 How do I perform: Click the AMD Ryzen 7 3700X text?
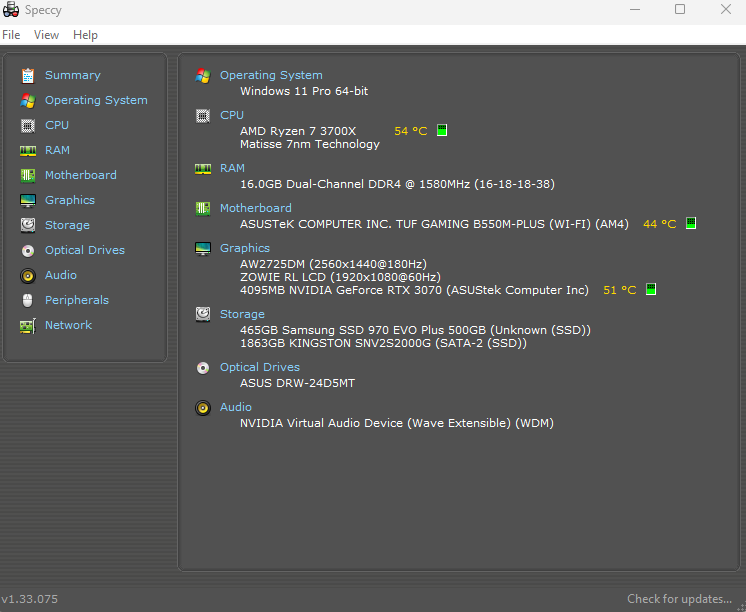[x=298, y=131]
